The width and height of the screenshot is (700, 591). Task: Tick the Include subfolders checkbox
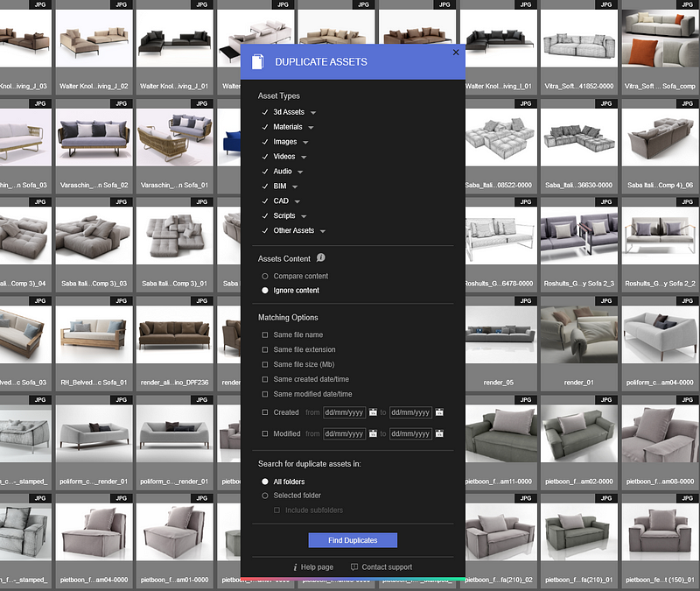coord(276,510)
